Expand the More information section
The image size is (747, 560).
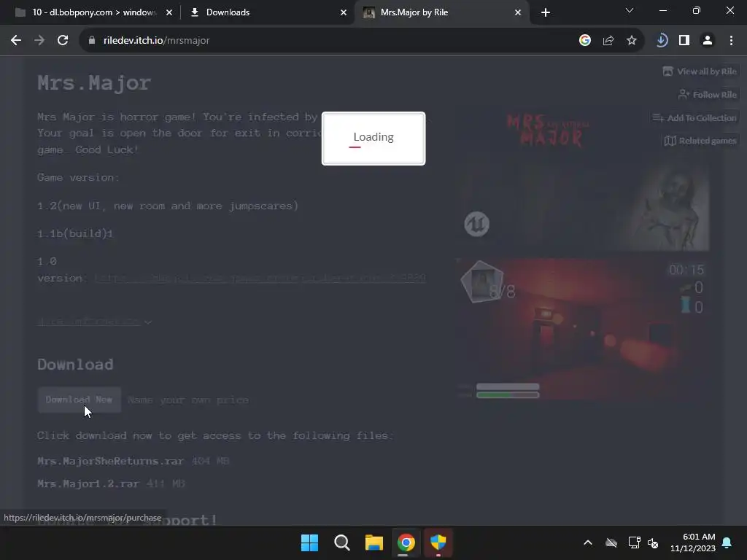[94, 322]
